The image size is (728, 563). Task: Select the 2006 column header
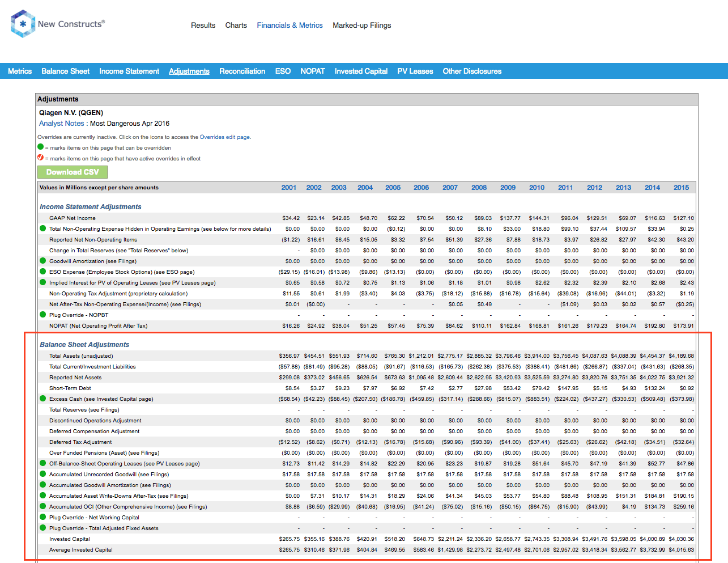(422, 188)
